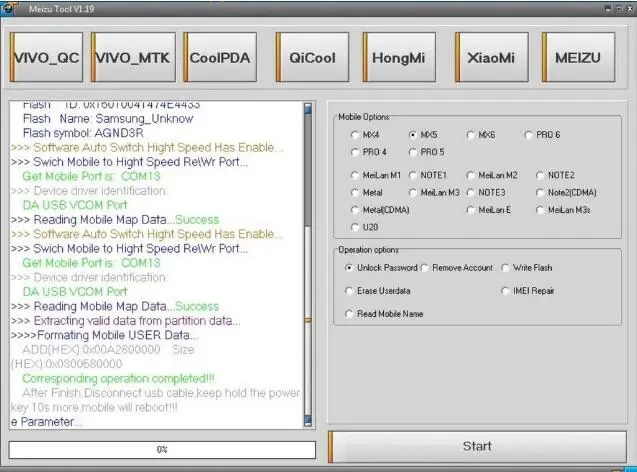
Task: Select the MeiLan M2 model
Action: 492,175
